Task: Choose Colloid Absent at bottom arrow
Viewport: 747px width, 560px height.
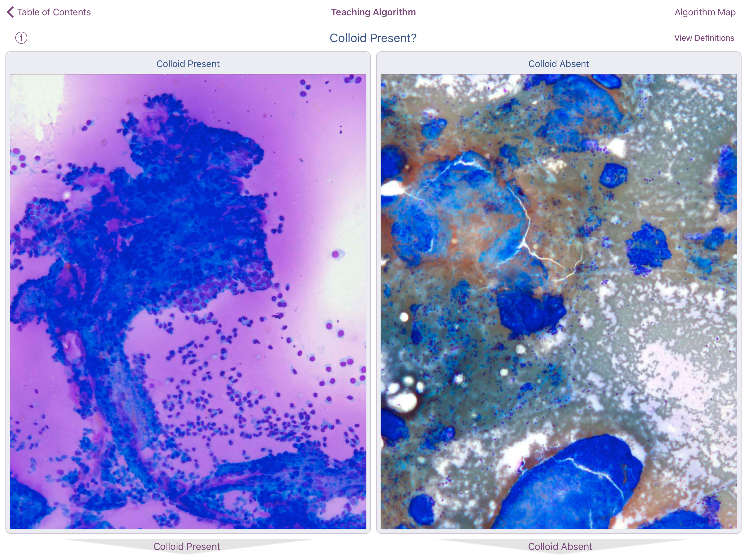Action: click(x=560, y=546)
